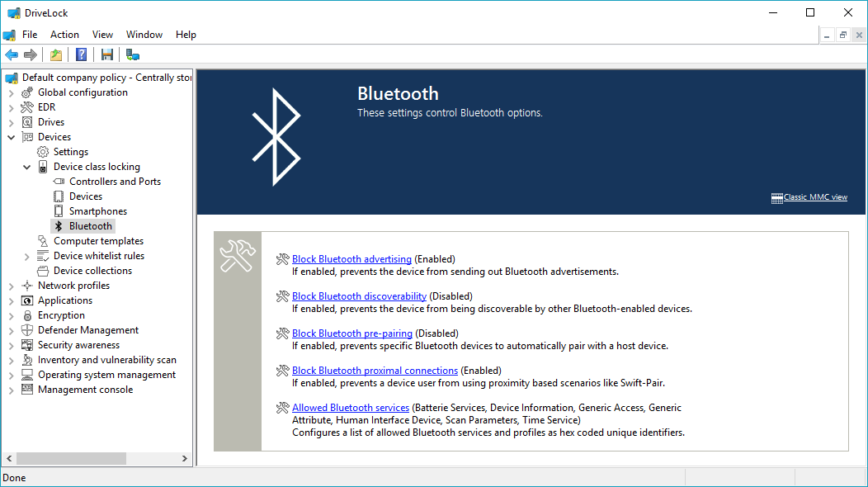Click the Global configuration gears icon
This screenshot has height=487, width=868.
(x=27, y=92)
